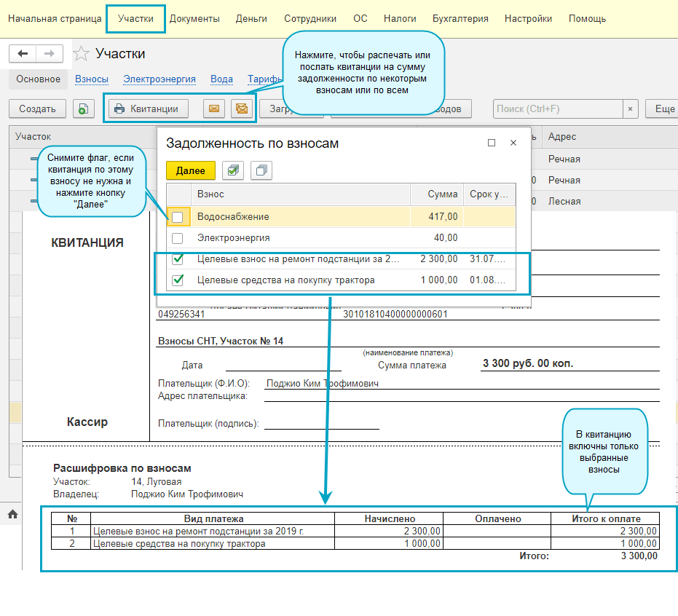Add Участки page to favorites star

(82, 54)
